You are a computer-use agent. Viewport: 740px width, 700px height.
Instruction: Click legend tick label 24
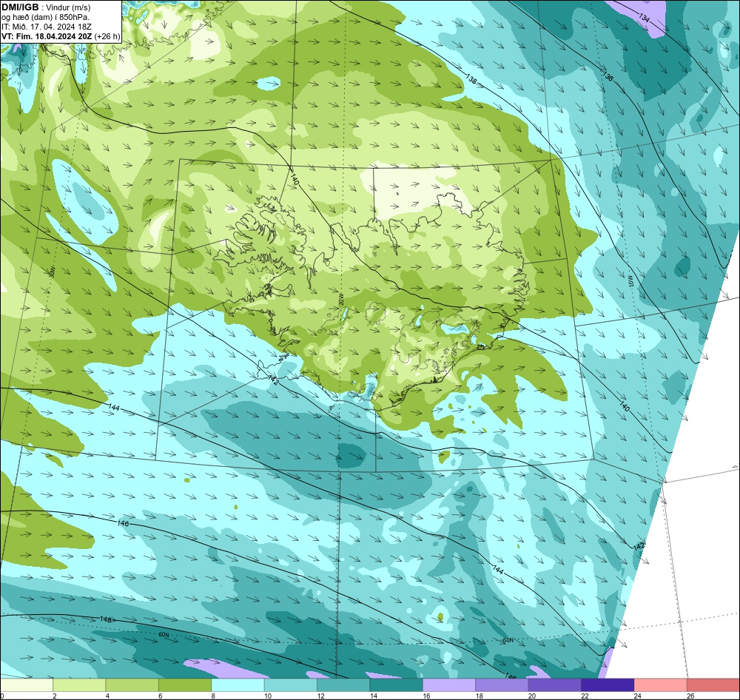click(638, 696)
